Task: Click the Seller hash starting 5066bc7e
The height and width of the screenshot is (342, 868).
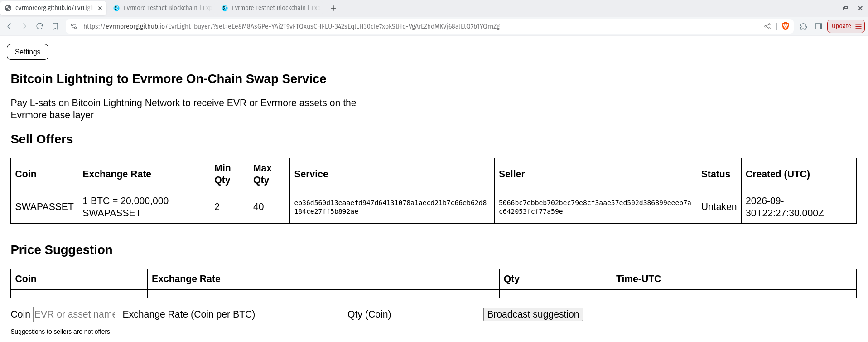Action: click(x=595, y=207)
